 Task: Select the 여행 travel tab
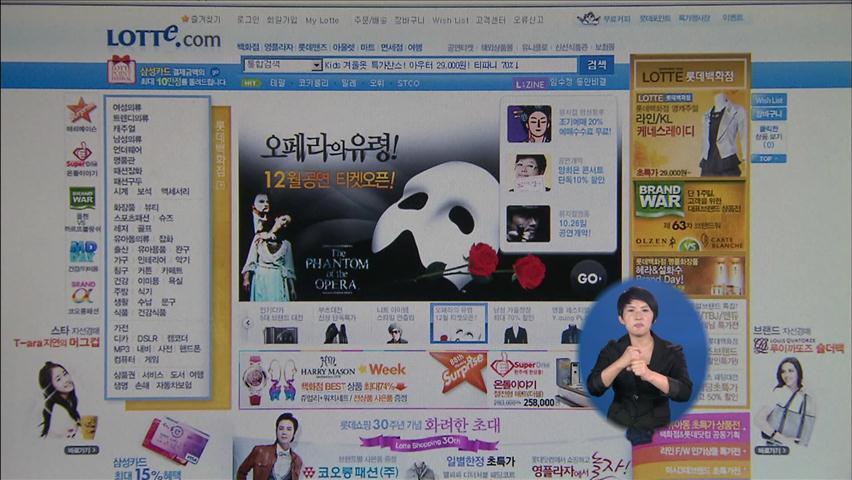(x=415, y=47)
